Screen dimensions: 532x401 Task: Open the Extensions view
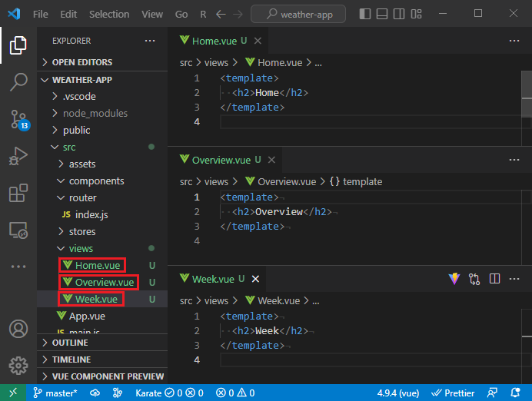18,193
